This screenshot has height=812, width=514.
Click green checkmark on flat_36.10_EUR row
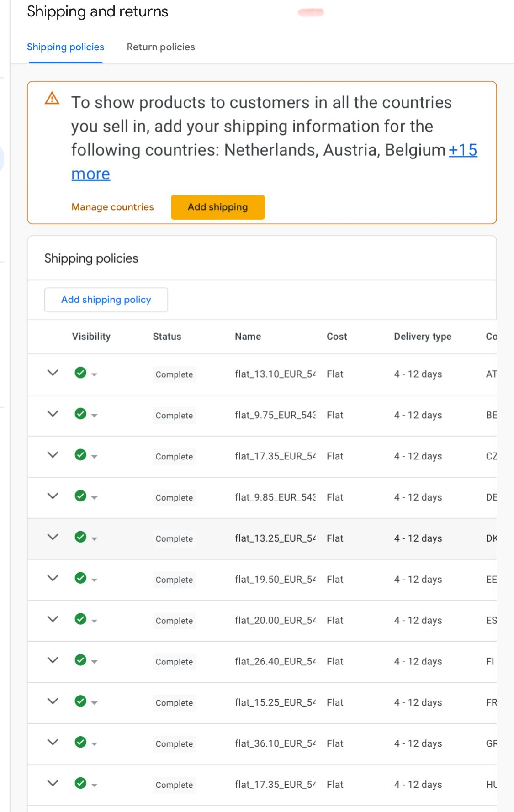point(80,743)
